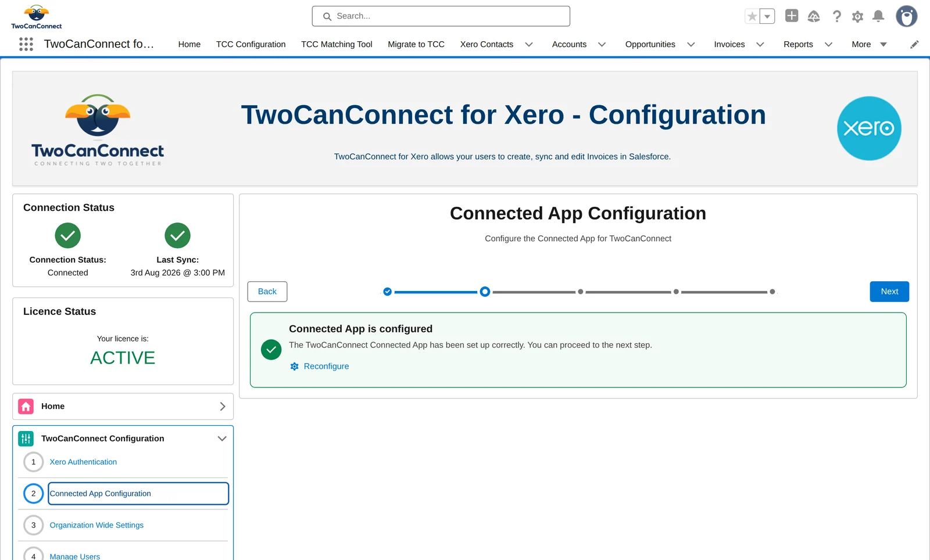Viewport: 930px width, 560px height.
Task: Open the notifications bell
Action: pos(878,16)
